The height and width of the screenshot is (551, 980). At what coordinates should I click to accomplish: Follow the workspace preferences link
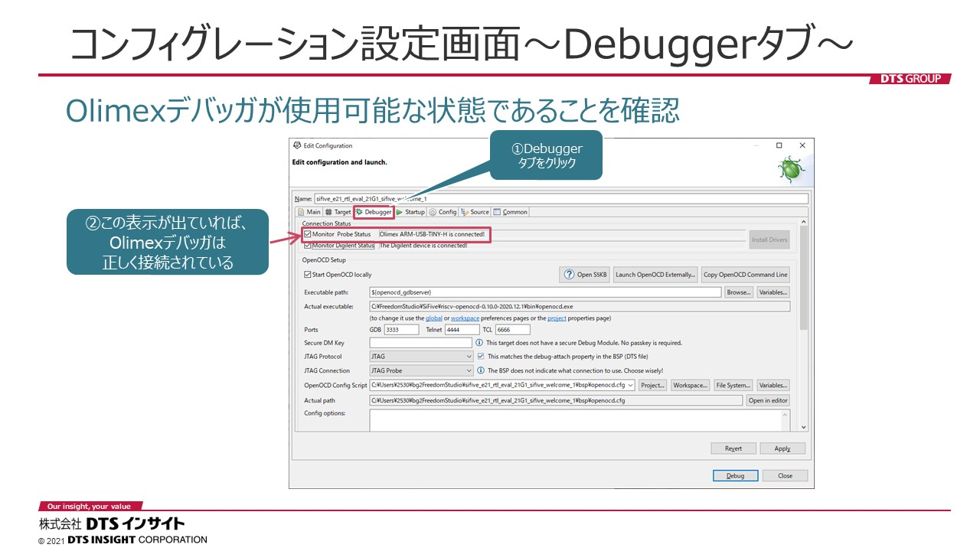click(x=465, y=318)
